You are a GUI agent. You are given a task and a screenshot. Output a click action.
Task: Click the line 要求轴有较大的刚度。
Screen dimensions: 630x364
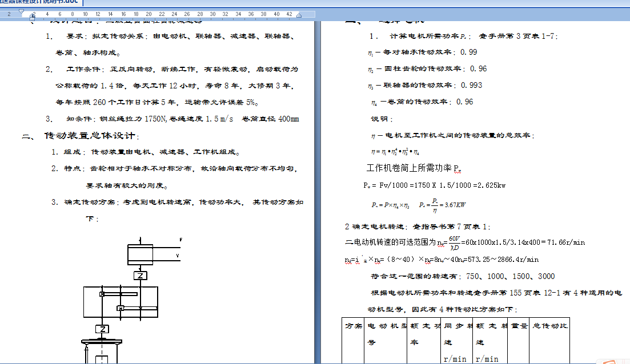[x=127, y=185]
